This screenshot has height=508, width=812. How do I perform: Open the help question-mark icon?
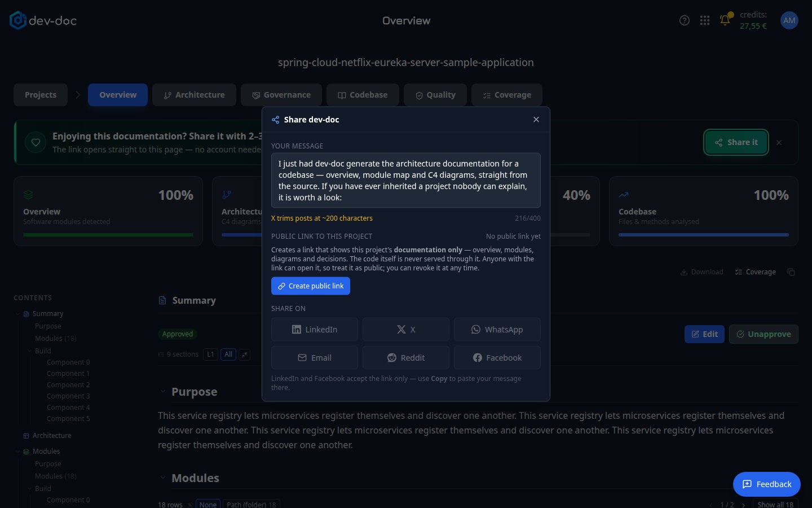[685, 20]
